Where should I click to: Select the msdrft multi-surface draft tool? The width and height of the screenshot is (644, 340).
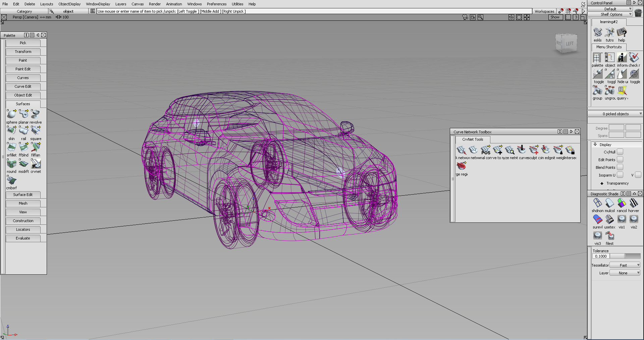(x=23, y=163)
